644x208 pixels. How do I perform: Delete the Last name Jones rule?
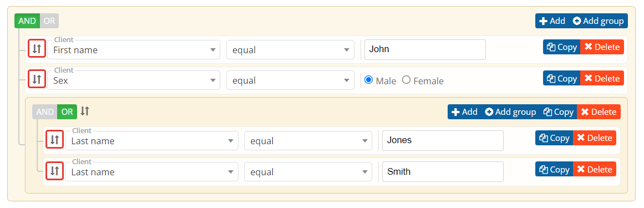[595, 138]
